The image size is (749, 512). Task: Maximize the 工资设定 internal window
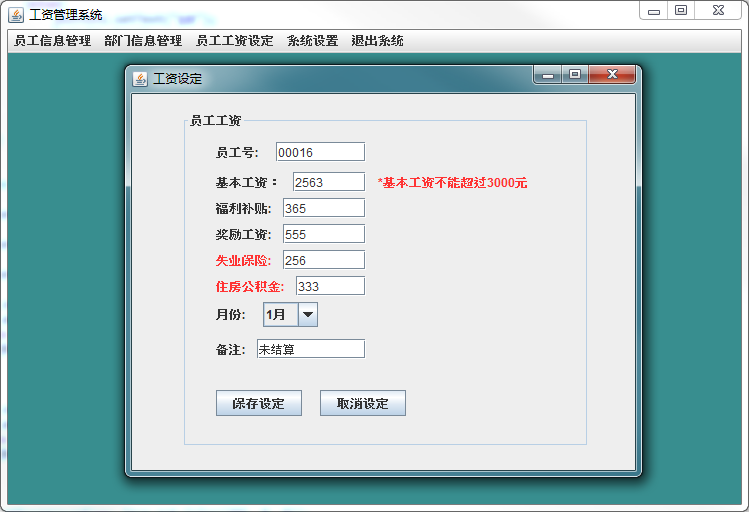point(575,74)
